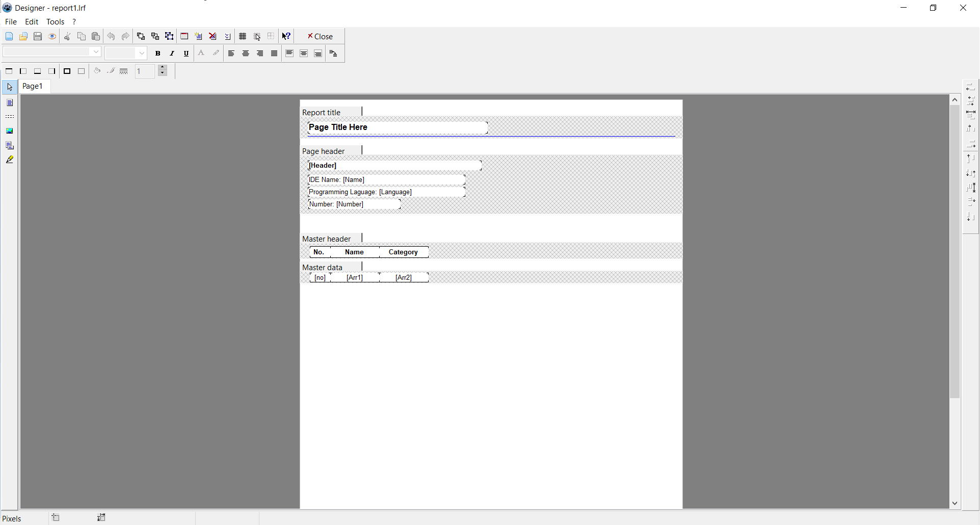The image size is (980, 525).
Task: Toggle the grid display button
Action: point(243,36)
